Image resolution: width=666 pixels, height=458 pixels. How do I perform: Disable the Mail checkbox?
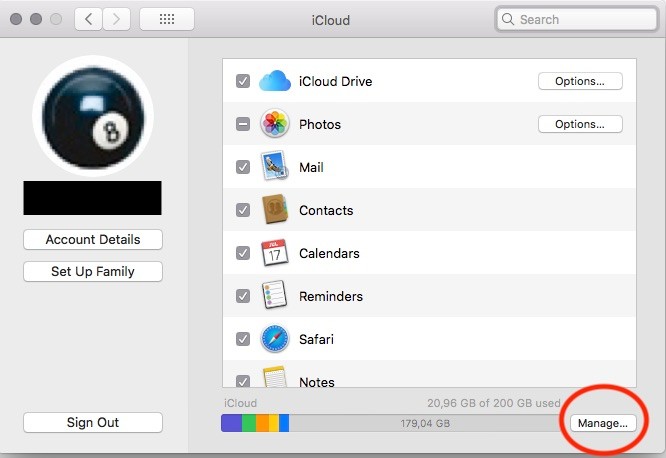point(243,167)
